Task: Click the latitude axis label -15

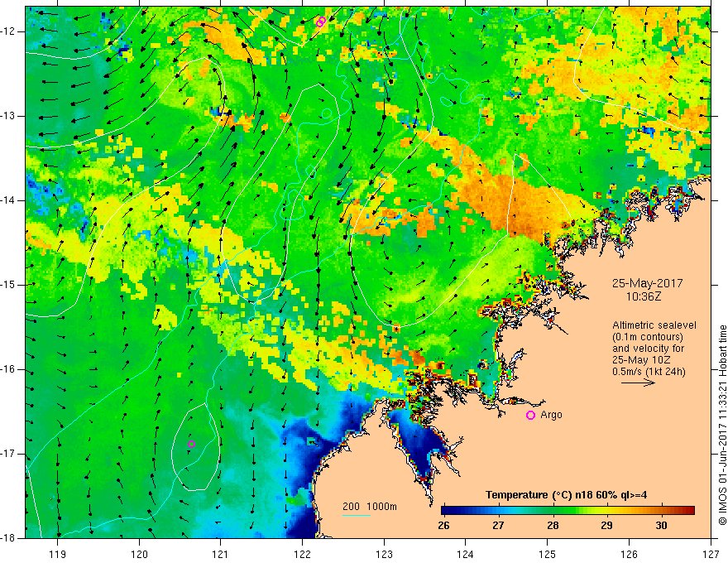Action: (8, 285)
